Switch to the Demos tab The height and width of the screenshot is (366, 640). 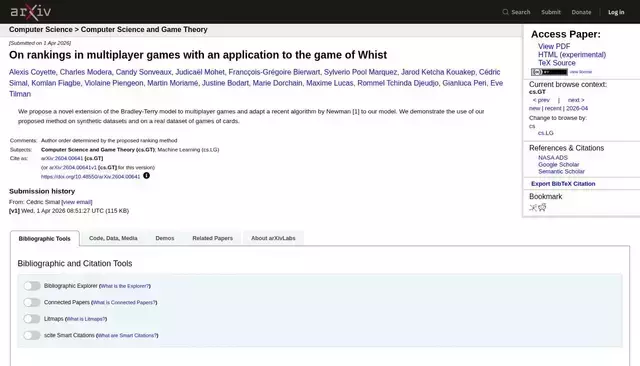[x=165, y=238]
